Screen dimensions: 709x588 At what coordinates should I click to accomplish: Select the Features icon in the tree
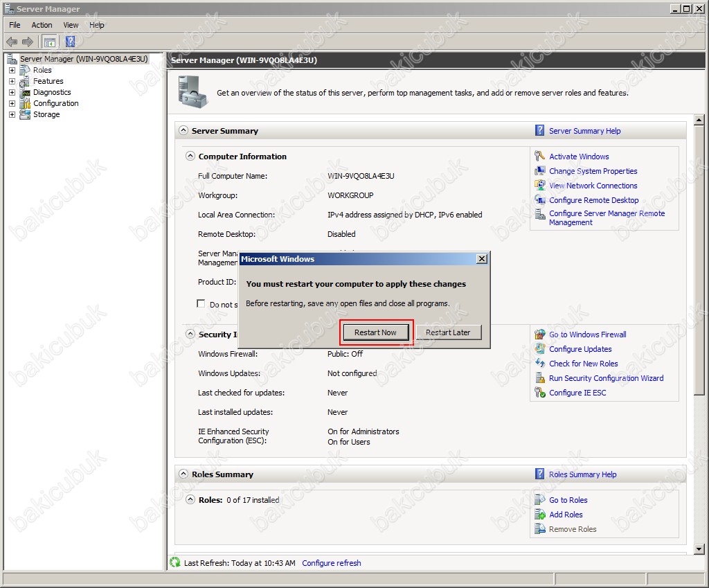[25, 82]
